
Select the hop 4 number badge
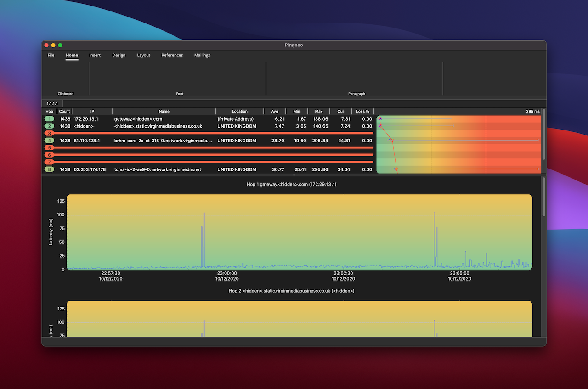coord(49,141)
